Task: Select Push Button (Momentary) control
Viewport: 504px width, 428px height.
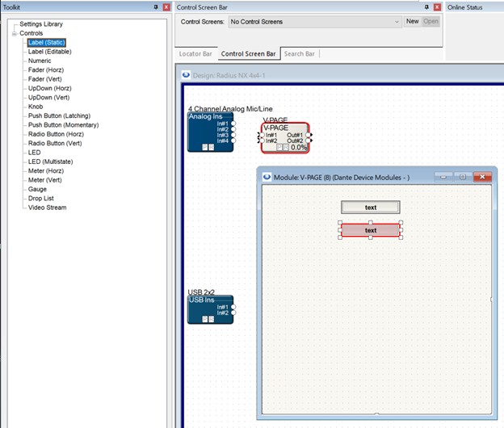Action: [x=64, y=124]
